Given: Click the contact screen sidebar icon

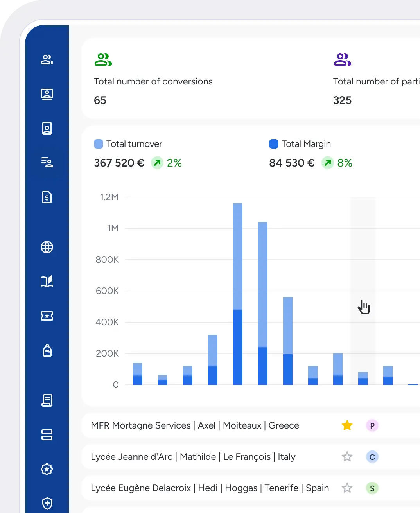Looking at the screenshot, I should (x=47, y=94).
